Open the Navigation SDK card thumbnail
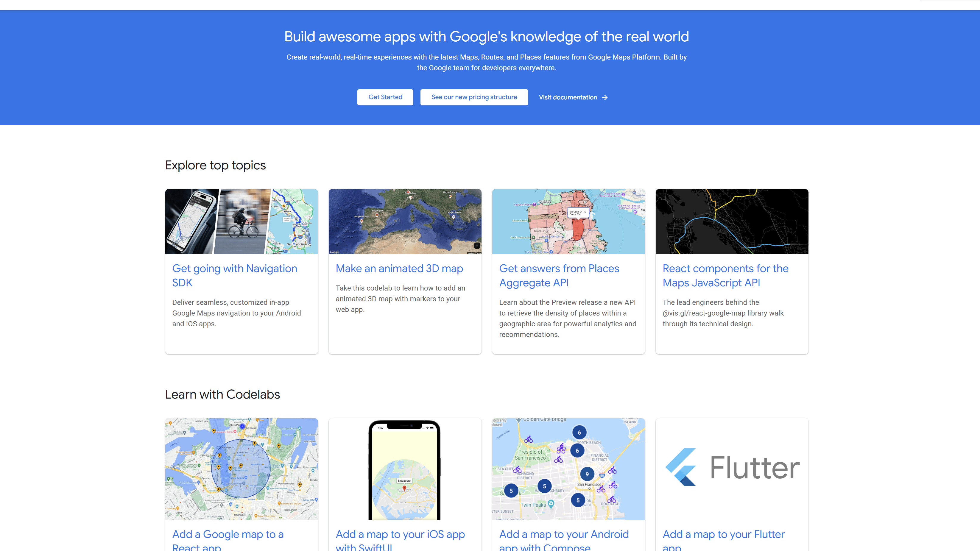 pos(242,221)
